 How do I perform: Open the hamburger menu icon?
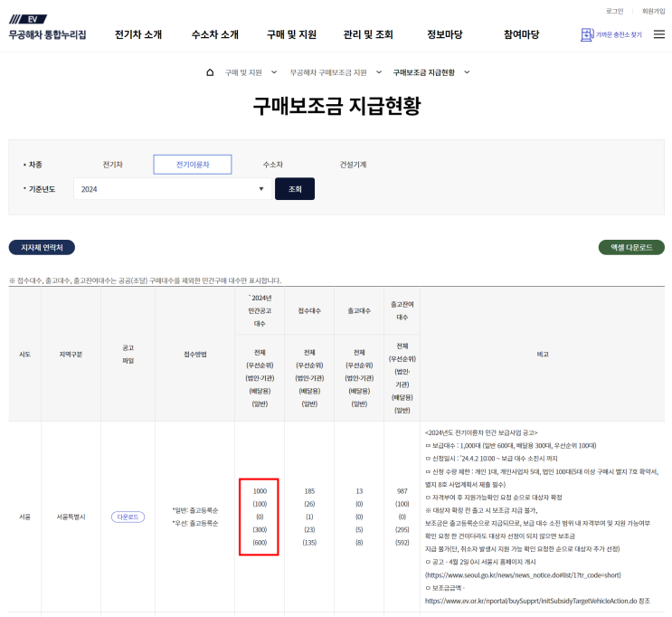coord(658,34)
